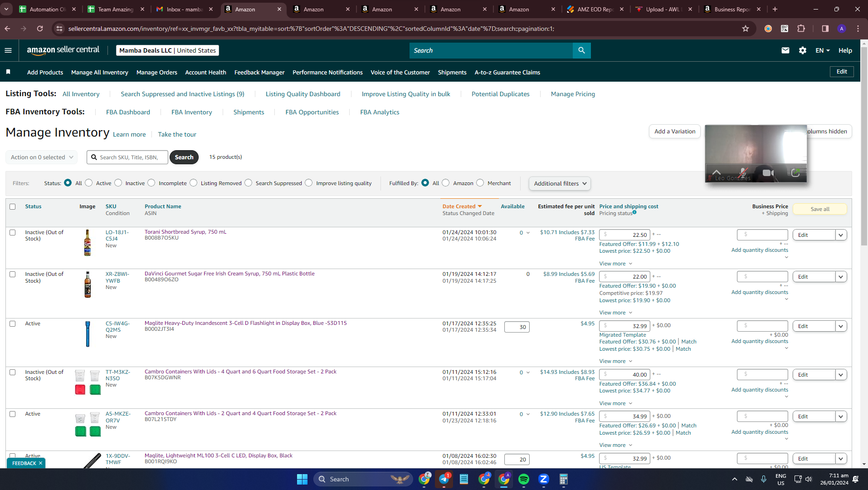
Task: Reload the page with the refresh icon
Action: (x=40, y=29)
